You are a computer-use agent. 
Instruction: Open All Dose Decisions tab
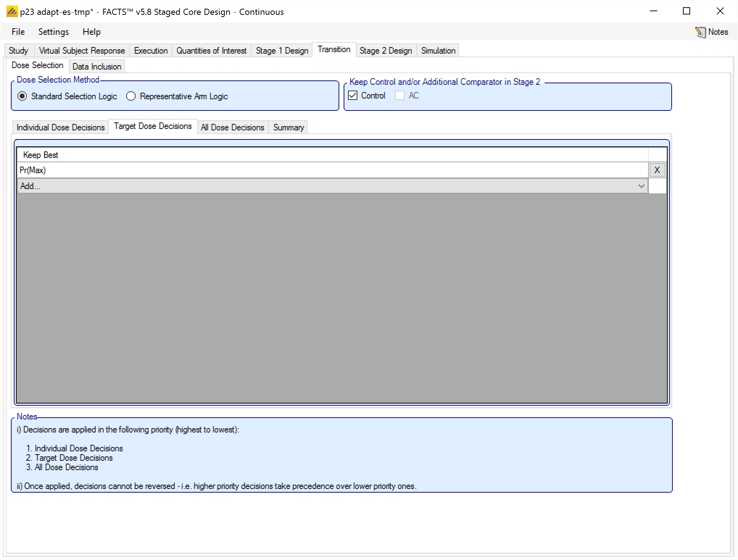coord(232,128)
